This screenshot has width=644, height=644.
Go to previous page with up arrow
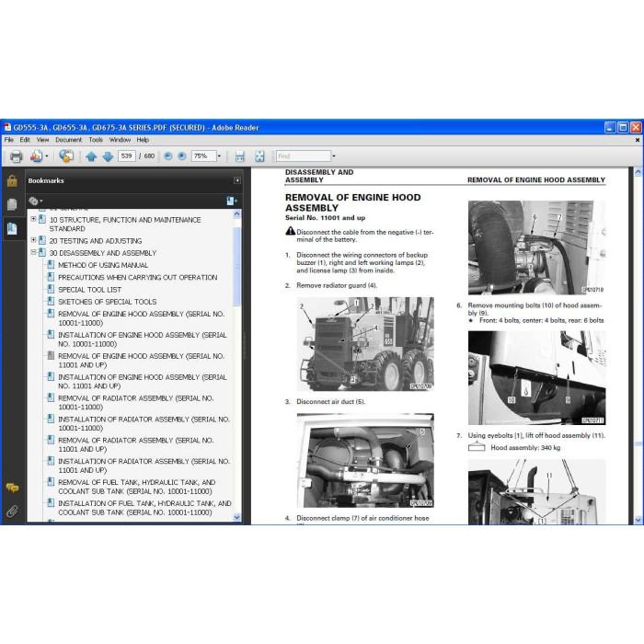[x=91, y=156]
